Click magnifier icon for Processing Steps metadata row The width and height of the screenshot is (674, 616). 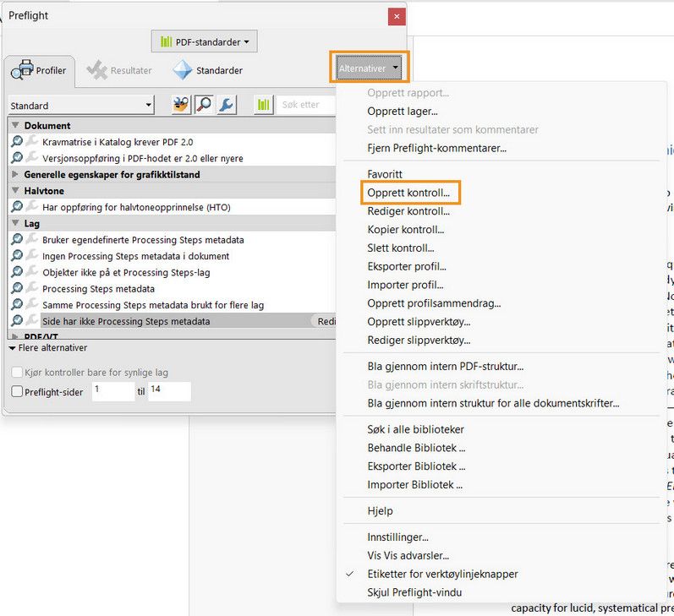click(17, 288)
